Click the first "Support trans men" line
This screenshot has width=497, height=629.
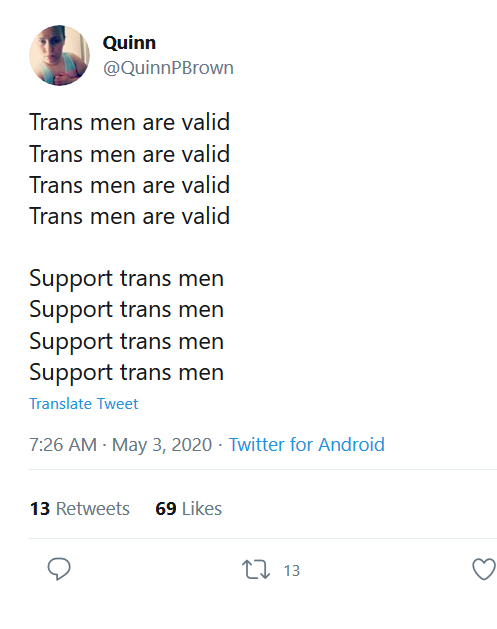tap(126, 279)
